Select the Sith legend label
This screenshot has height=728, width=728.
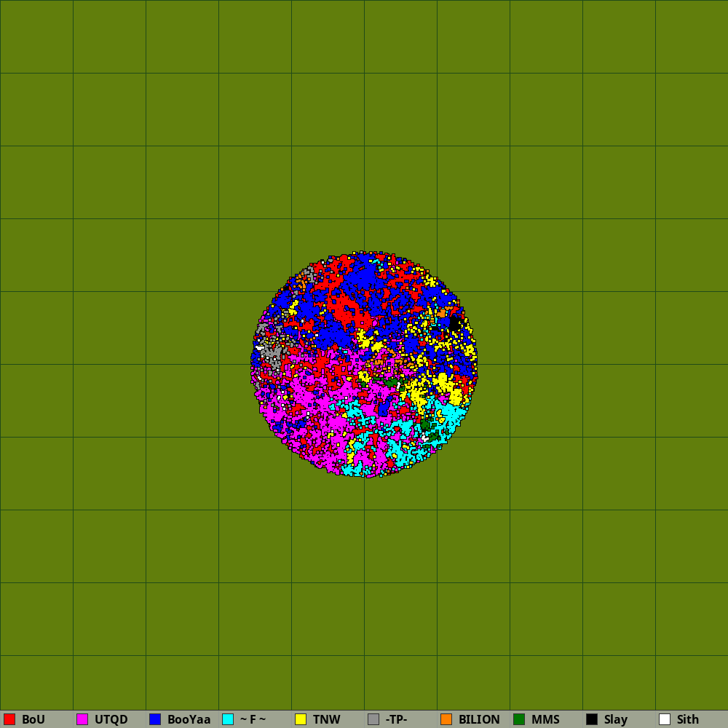(687, 719)
